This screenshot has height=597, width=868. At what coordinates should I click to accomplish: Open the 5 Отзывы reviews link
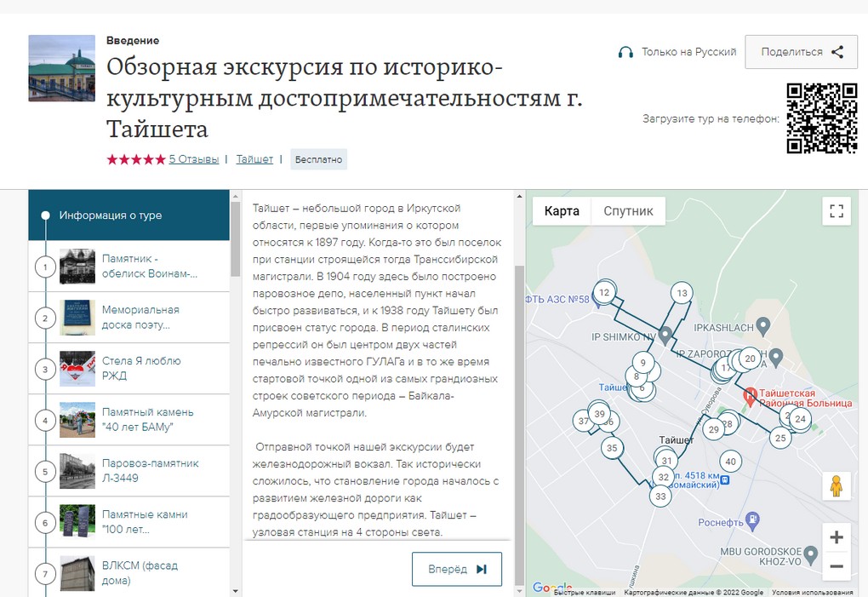coord(193,159)
